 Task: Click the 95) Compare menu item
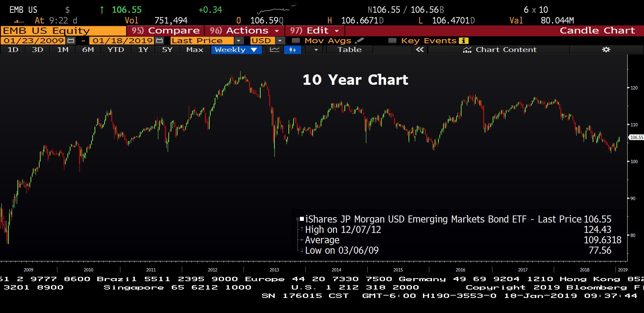[165, 30]
